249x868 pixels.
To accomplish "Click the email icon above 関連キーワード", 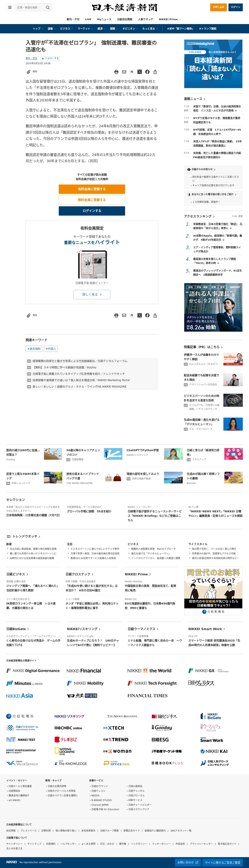I will tap(124, 315).
